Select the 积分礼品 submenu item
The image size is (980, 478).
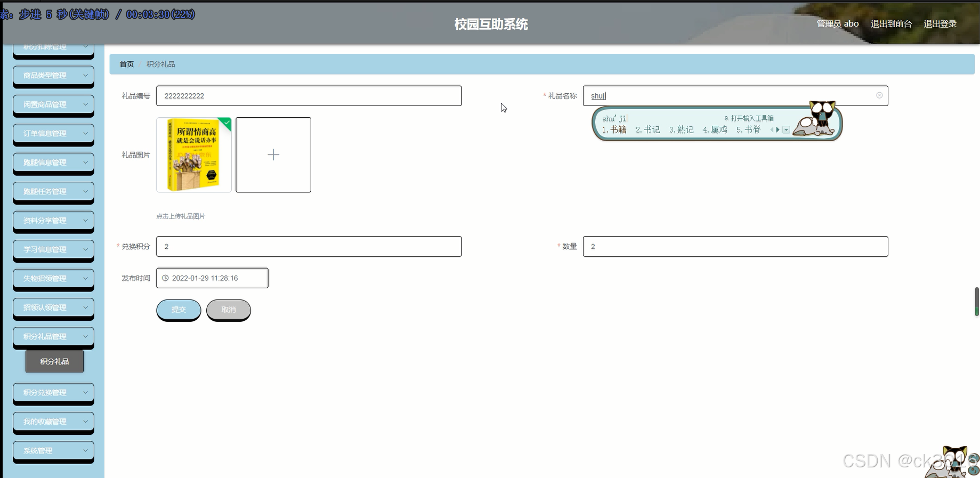tap(54, 361)
